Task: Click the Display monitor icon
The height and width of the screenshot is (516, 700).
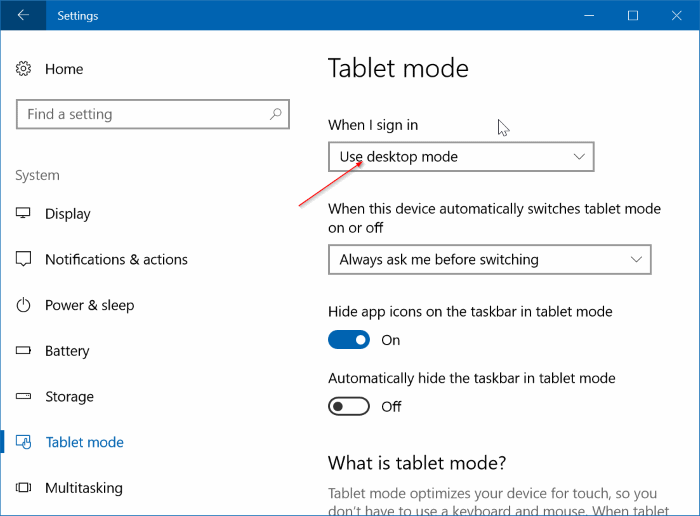Action: tap(23, 213)
